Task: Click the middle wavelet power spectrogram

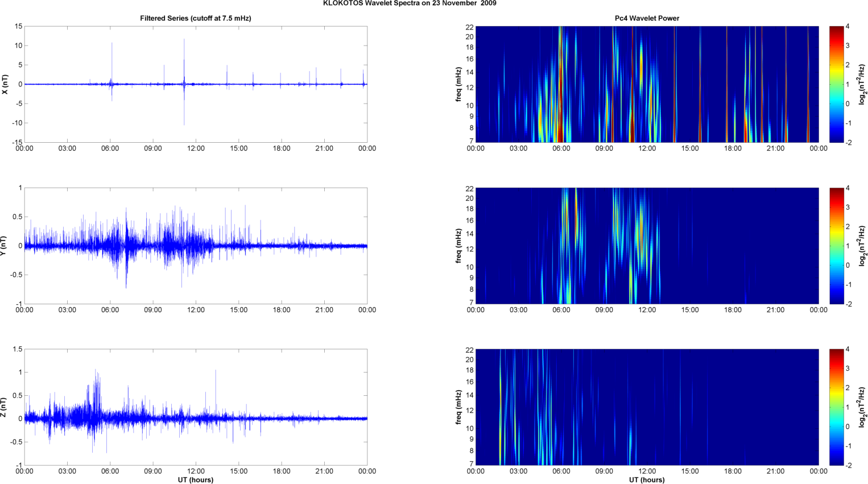Action: (x=647, y=246)
